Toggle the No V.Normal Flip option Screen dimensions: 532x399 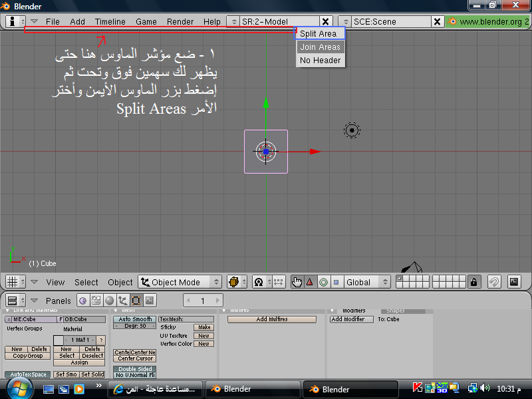(135, 375)
